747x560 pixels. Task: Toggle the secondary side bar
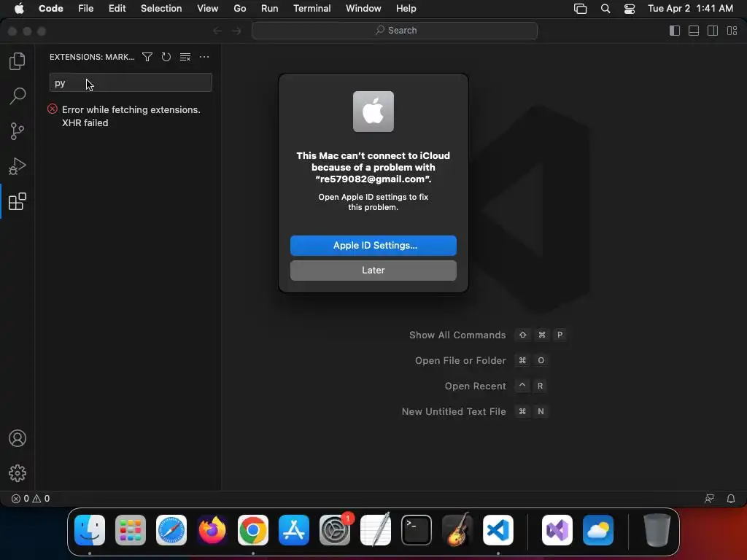[x=713, y=31]
